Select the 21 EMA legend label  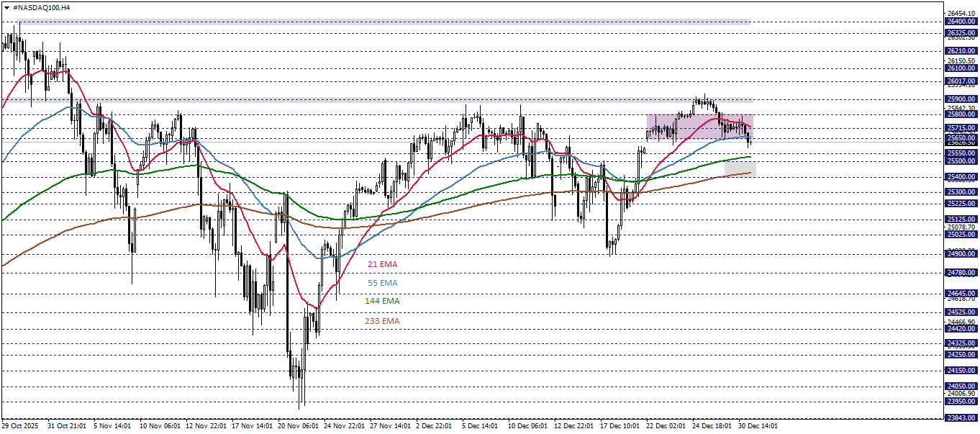tap(382, 264)
